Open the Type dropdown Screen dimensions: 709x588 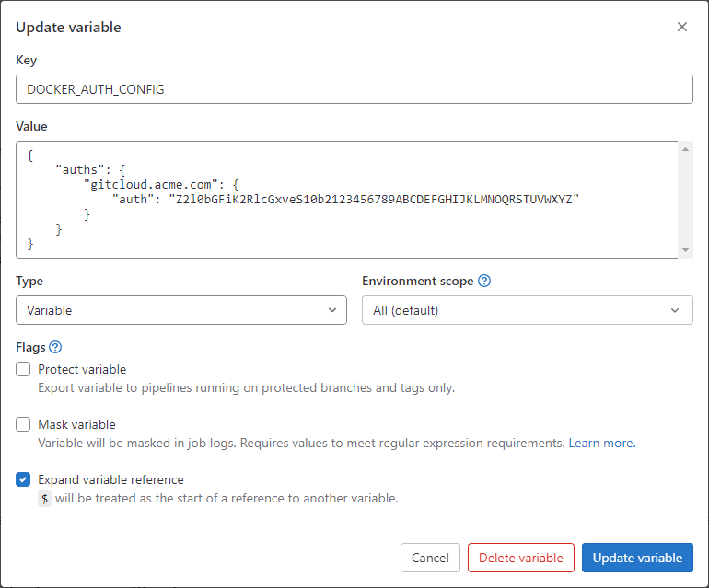[x=181, y=310]
